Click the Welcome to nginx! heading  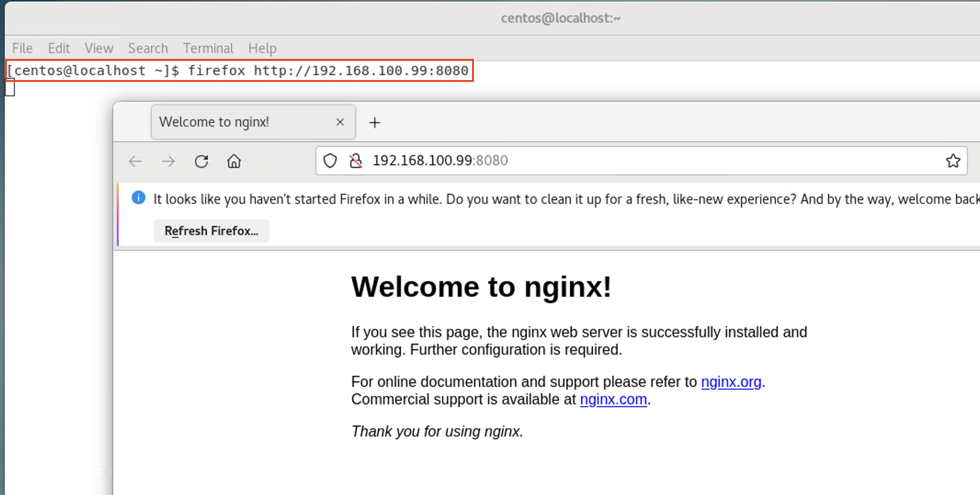coord(481,287)
